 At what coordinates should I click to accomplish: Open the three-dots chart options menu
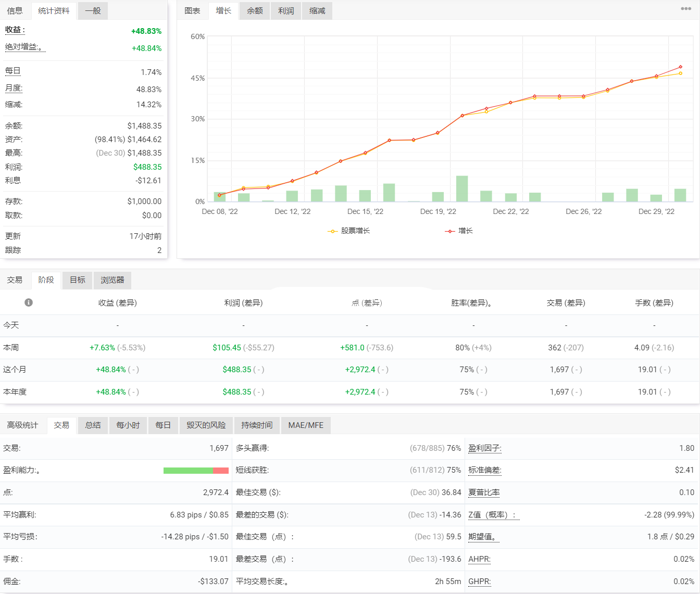(686, 9)
